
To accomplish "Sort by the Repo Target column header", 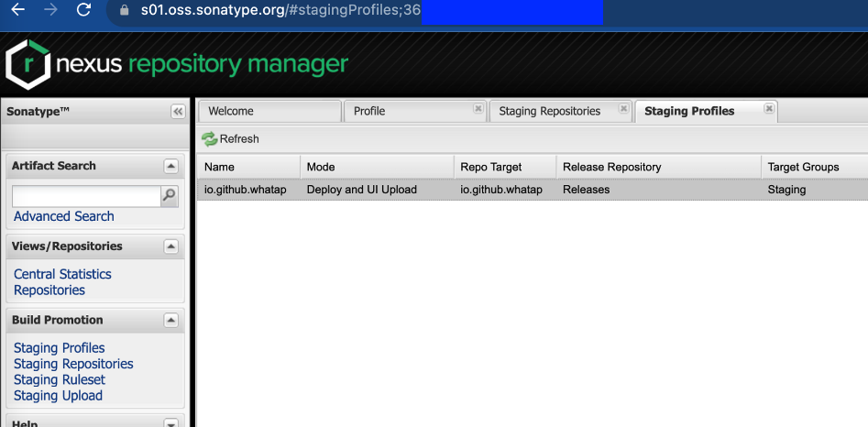I will click(505, 167).
